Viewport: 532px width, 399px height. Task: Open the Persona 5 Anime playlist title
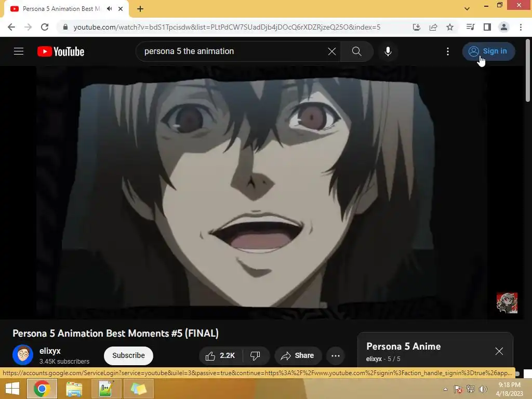click(403, 347)
